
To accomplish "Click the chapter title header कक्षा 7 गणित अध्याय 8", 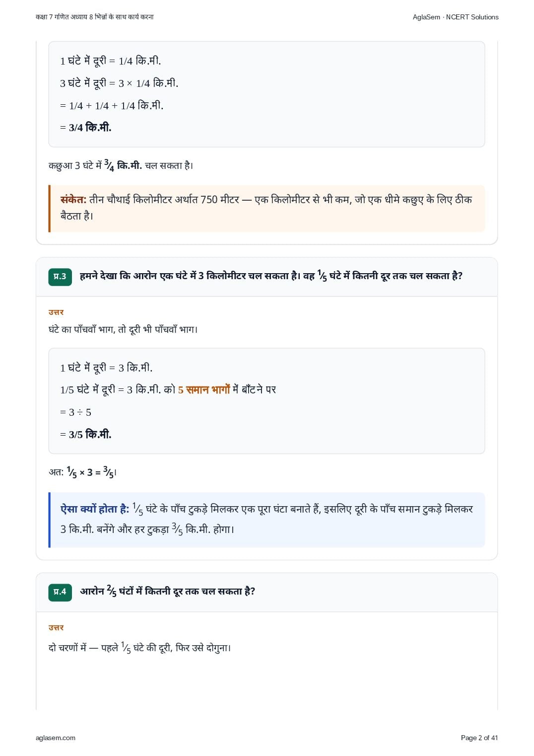I will [95, 17].
